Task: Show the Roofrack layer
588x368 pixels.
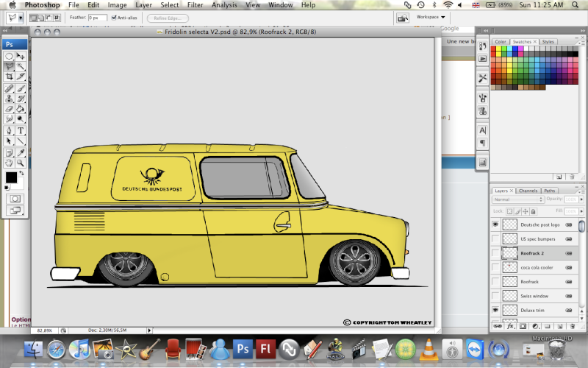Action: coord(495,282)
